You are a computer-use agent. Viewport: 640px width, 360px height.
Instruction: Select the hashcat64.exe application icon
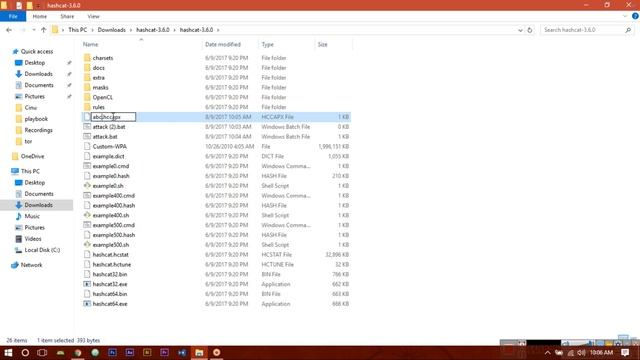(87, 304)
